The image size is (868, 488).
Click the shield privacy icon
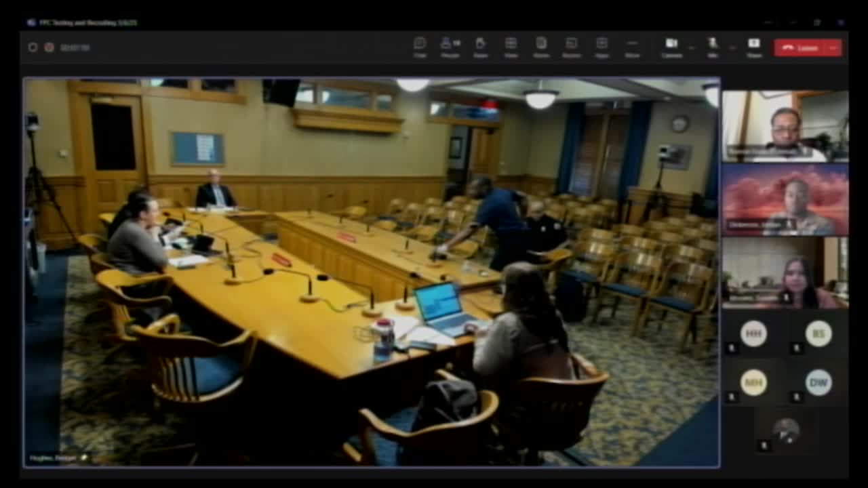33,47
